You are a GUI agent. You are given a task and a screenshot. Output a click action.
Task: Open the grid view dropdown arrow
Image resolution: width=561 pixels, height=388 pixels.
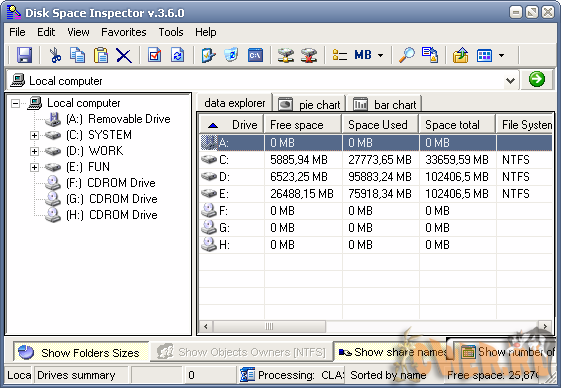[x=502, y=55]
